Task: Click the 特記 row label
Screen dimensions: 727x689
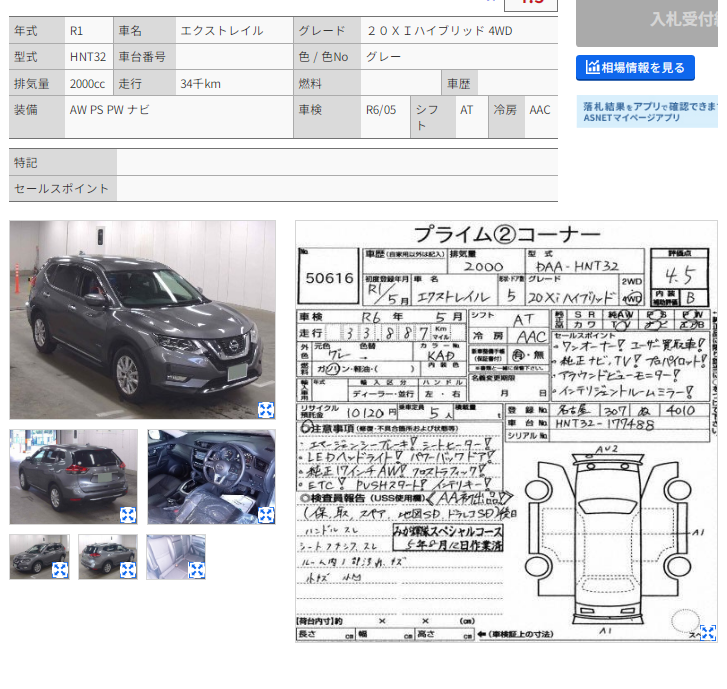Action: (63, 163)
